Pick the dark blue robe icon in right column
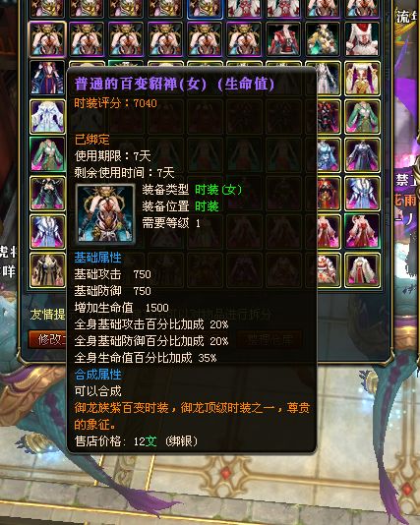Viewport: 420px width, 525px height. pyautogui.click(x=362, y=154)
